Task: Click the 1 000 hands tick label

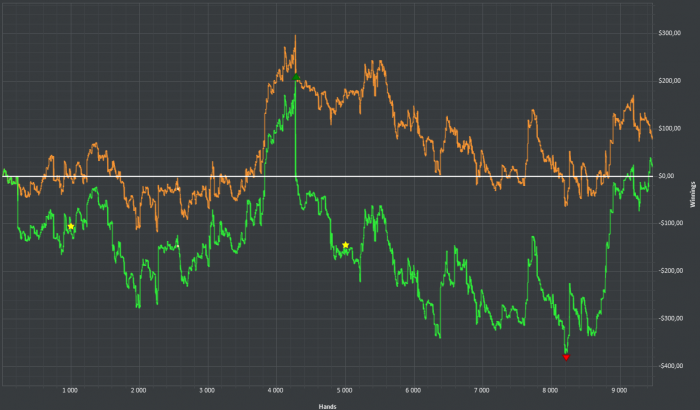Action: 70,390
